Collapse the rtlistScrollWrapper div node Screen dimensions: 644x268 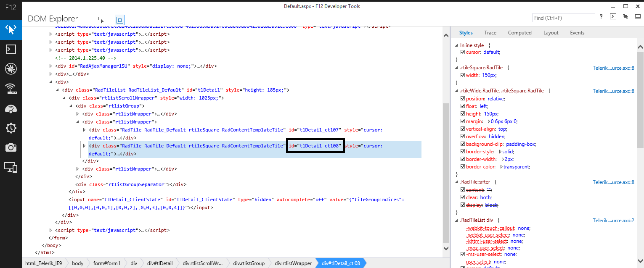(65, 98)
